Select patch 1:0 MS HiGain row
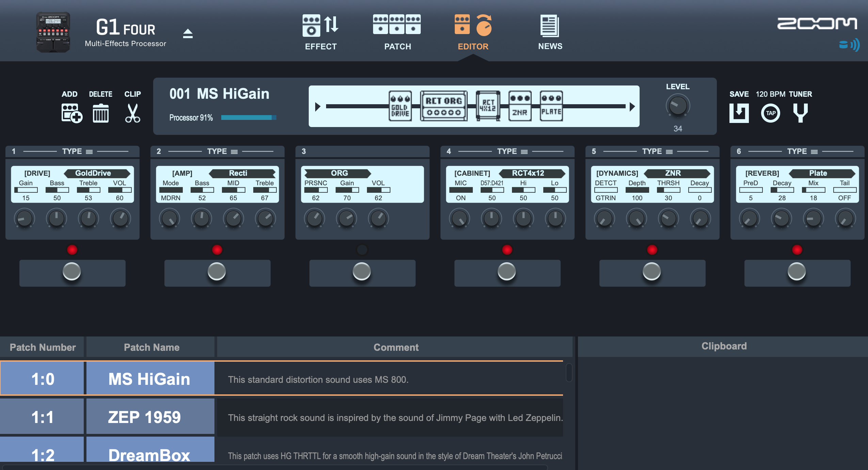Viewport: 868px width, 470px height. pyautogui.click(x=282, y=378)
